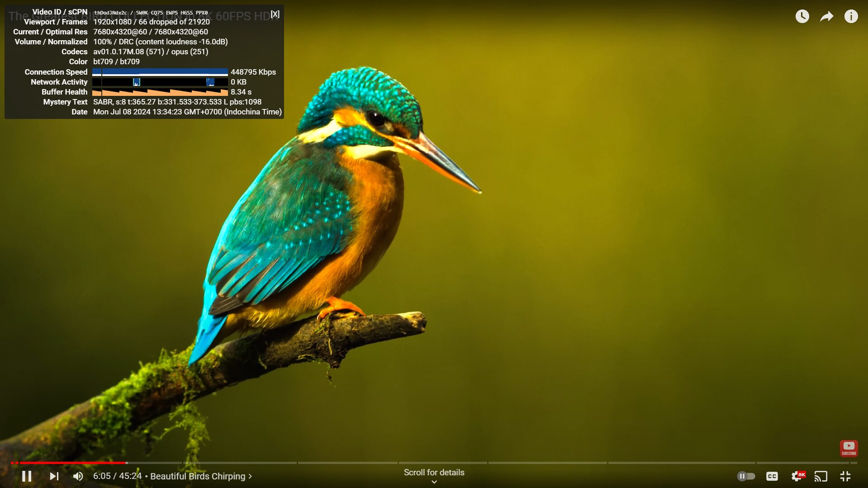Select the Viewport / Frames value 1920x1080
The image size is (868, 488).
(152, 22)
